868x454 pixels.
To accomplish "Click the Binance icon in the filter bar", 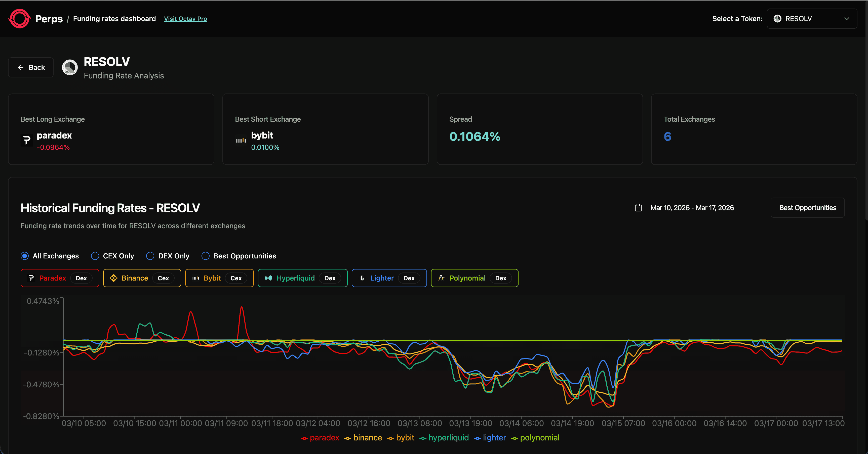I will click(x=114, y=278).
